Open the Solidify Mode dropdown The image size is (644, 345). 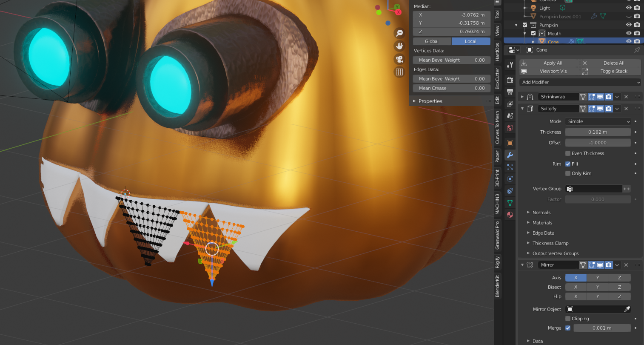[598, 121]
